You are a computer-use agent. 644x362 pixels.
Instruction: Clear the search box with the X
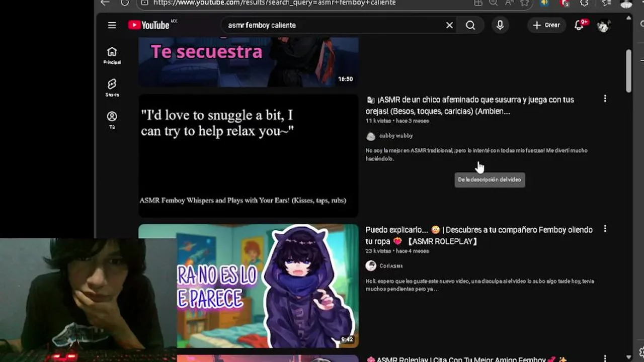[x=449, y=25]
